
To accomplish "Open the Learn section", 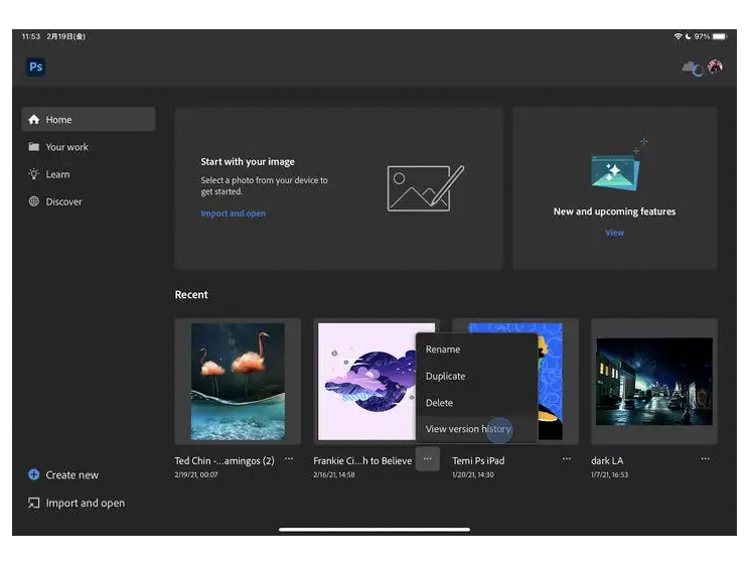I will click(x=88, y=174).
